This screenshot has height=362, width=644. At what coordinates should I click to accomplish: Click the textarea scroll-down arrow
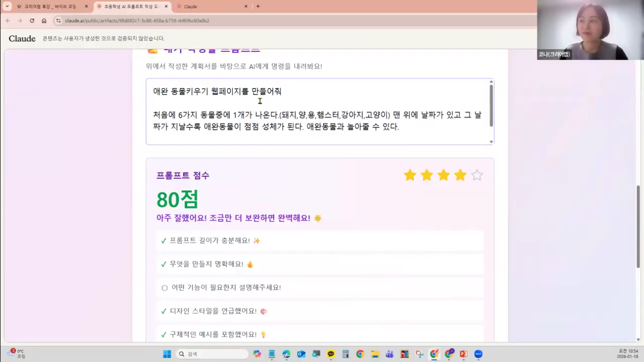click(490, 142)
